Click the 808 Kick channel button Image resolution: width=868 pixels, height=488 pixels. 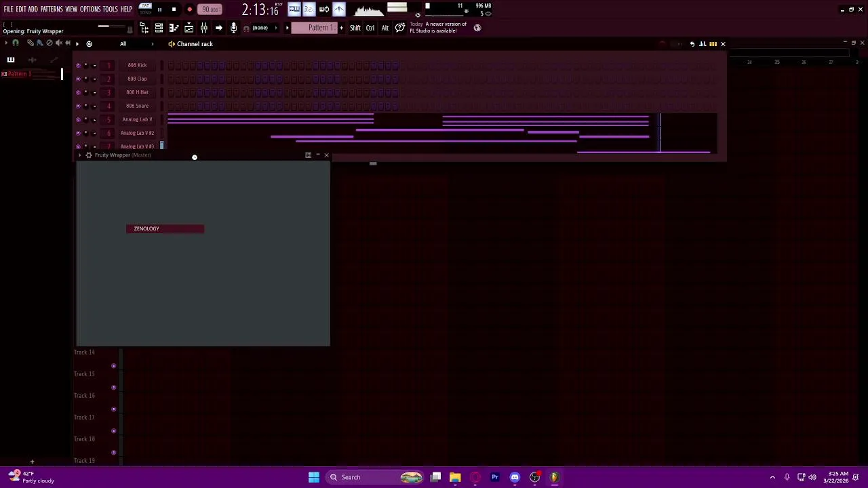pos(137,65)
